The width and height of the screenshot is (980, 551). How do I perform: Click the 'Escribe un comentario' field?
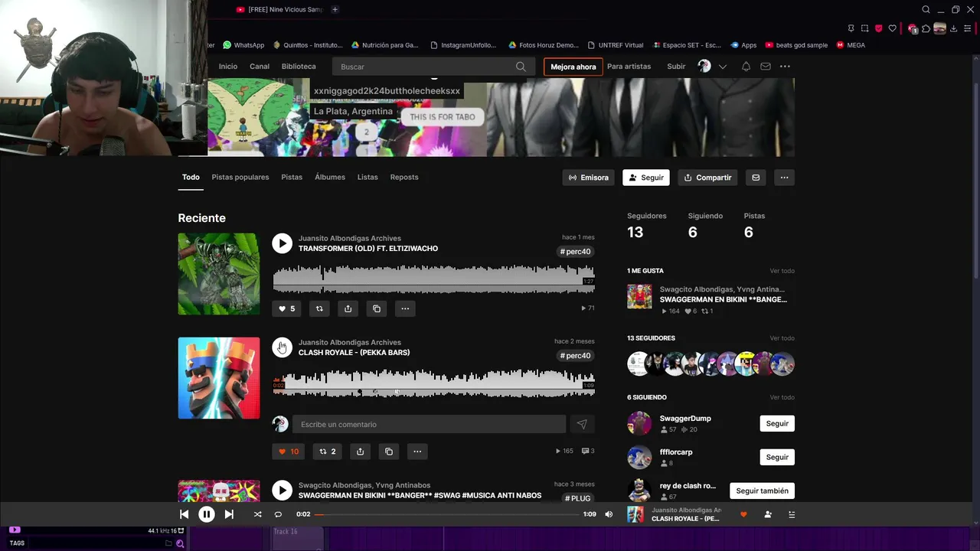pos(429,424)
